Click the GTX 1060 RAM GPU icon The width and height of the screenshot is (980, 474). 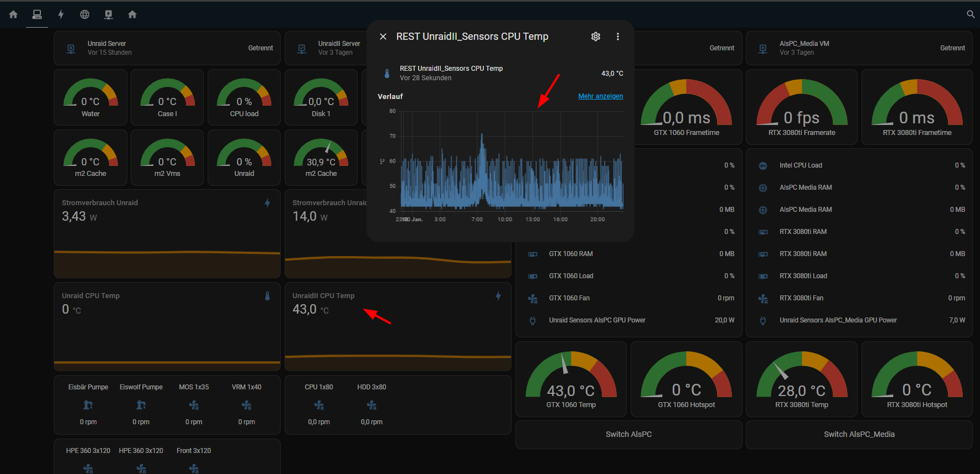click(x=533, y=254)
